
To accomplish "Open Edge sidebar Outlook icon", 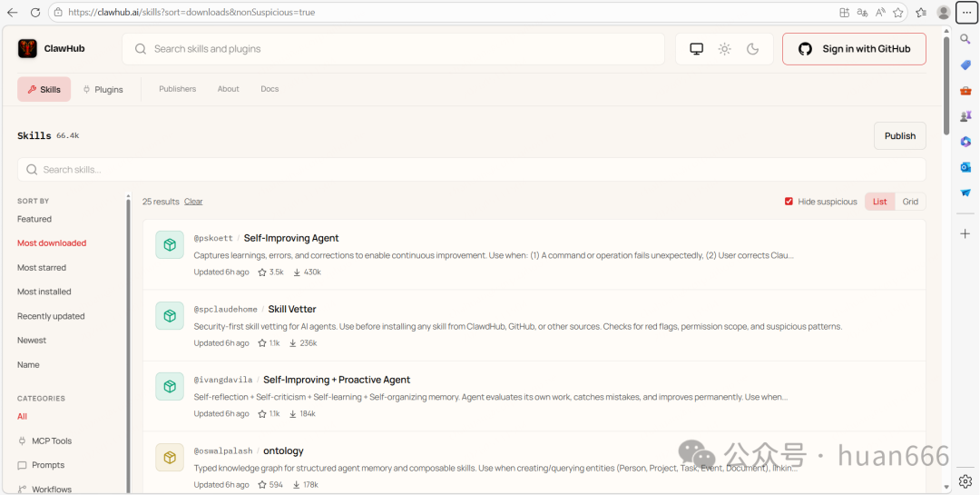I will click(965, 167).
